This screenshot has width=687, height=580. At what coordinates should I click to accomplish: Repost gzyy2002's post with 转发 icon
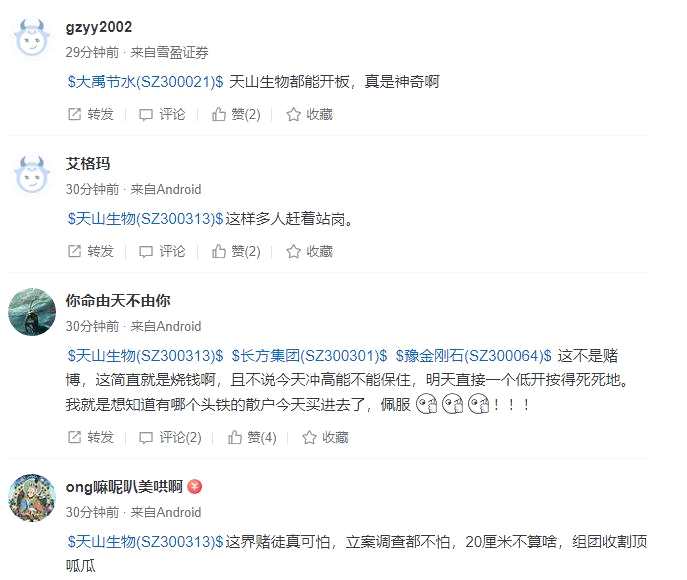(91, 114)
